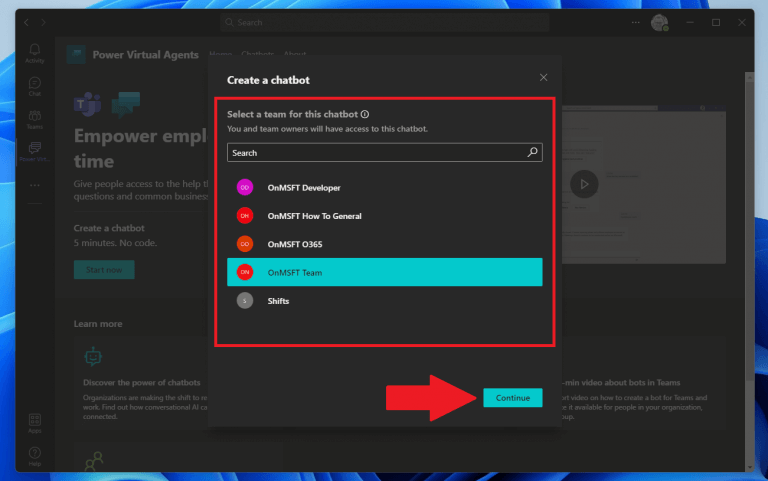Open the Apps icon in sidebar

coord(34,423)
